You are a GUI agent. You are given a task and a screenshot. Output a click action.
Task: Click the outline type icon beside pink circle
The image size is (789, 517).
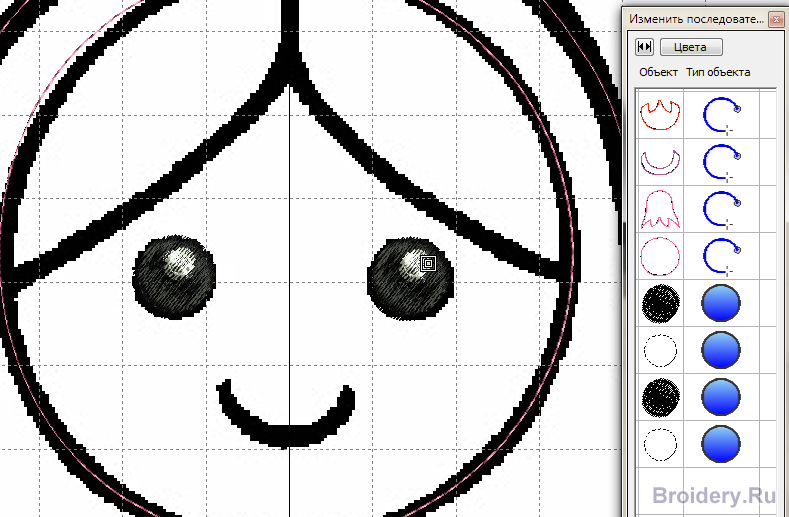tap(722, 257)
